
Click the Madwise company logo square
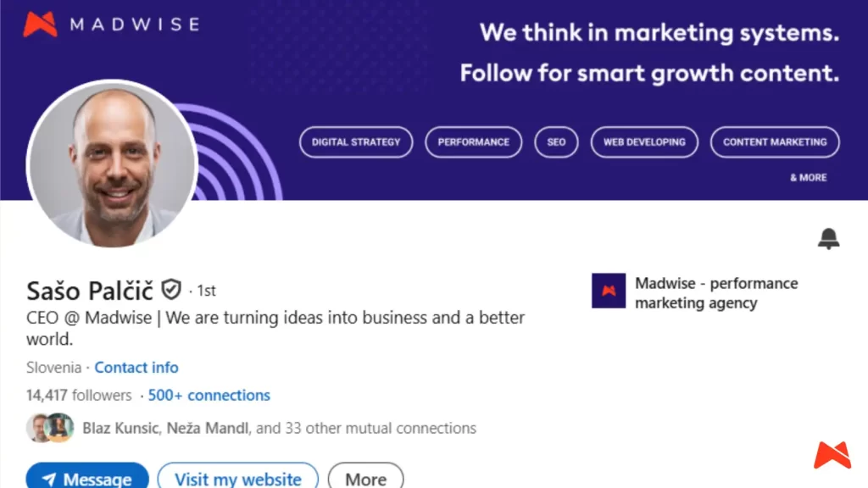(x=609, y=291)
